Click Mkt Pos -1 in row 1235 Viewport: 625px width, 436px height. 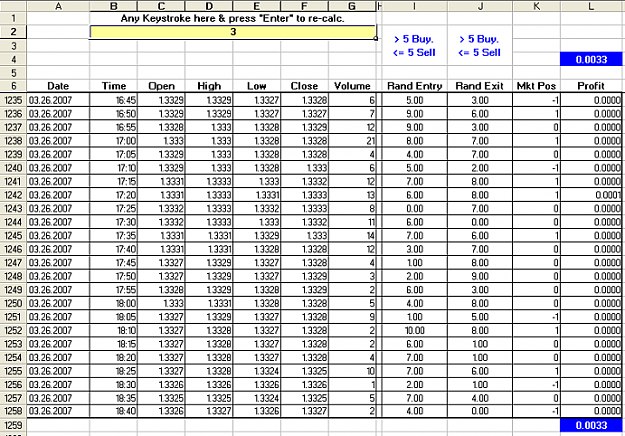[537, 100]
